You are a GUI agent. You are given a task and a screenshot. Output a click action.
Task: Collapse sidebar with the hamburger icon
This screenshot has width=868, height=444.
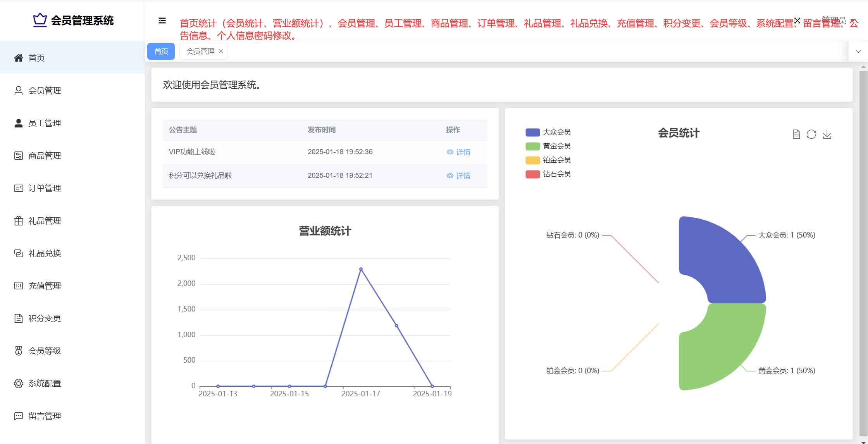click(162, 21)
